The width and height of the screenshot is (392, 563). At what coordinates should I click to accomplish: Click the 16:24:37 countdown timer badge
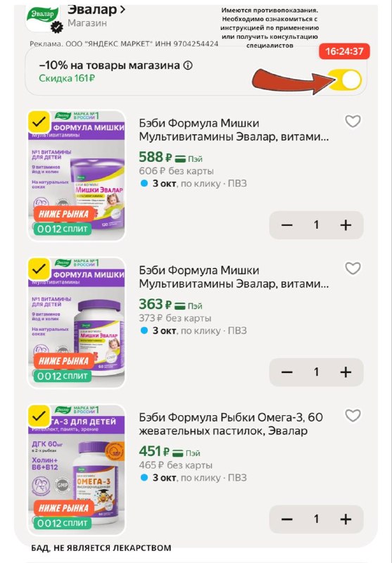point(344,51)
